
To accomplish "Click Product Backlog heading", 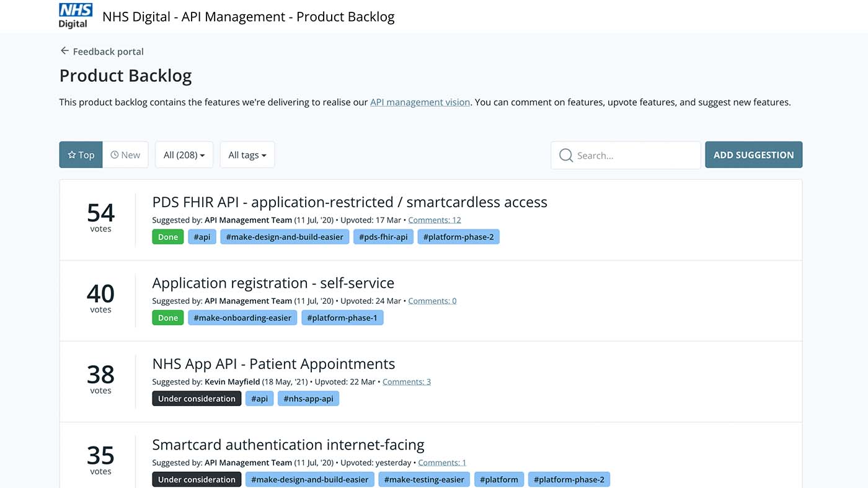I will pos(125,76).
